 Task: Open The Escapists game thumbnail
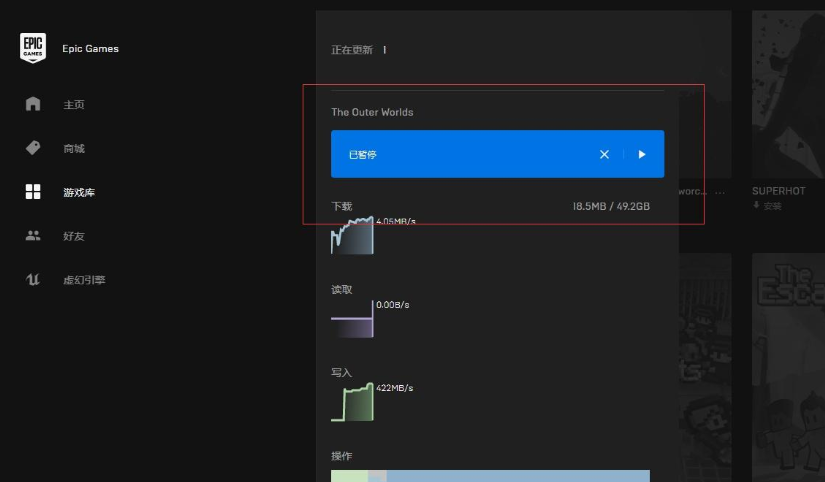click(788, 367)
